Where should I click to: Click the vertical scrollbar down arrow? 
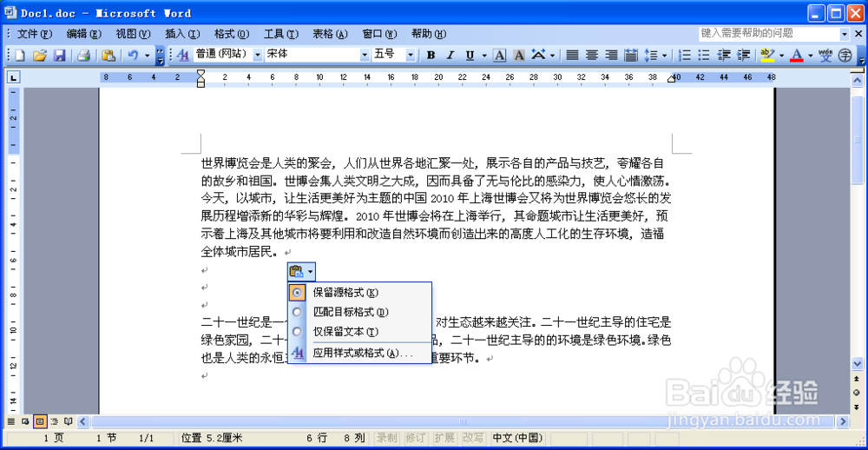coord(857,363)
